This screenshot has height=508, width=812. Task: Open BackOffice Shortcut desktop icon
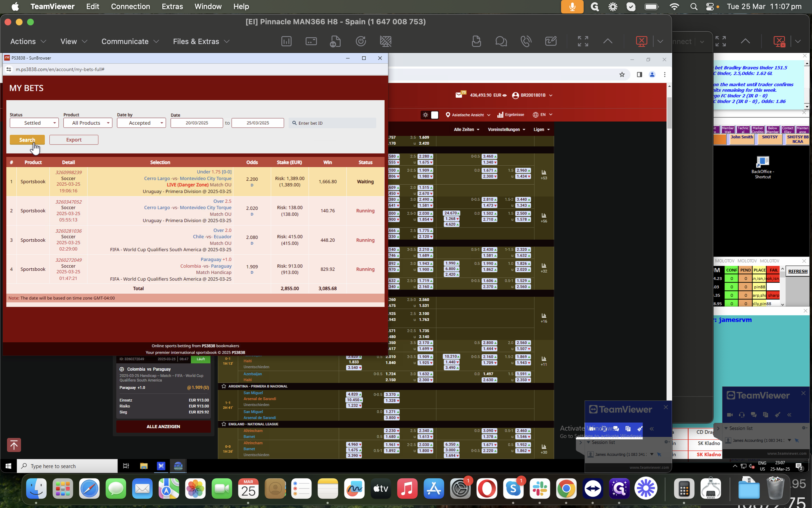(763, 167)
